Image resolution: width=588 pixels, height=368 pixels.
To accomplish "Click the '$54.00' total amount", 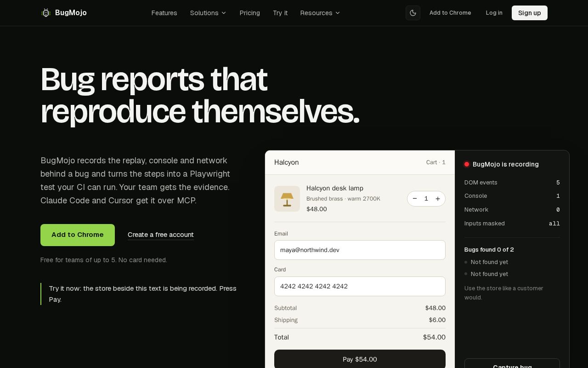I will pyautogui.click(x=434, y=337).
